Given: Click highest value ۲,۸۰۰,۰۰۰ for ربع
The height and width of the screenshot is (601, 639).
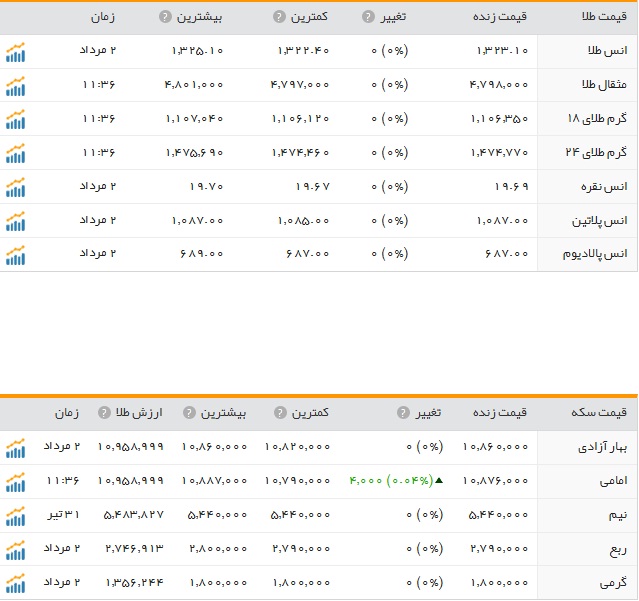Looking at the screenshot, I should pyautogui.click(x=218, y=548).
